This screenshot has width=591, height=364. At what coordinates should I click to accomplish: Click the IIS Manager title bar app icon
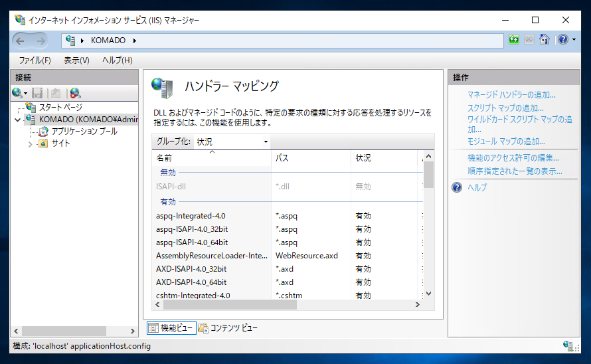pos(20,20)
